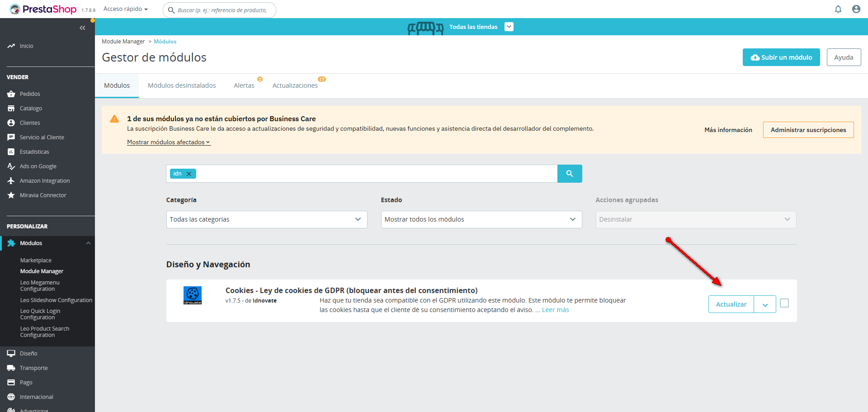This screenshot has width=868, height=412.
Task: Click the Internacional globe icon
Action: click(x=11, y=397)
